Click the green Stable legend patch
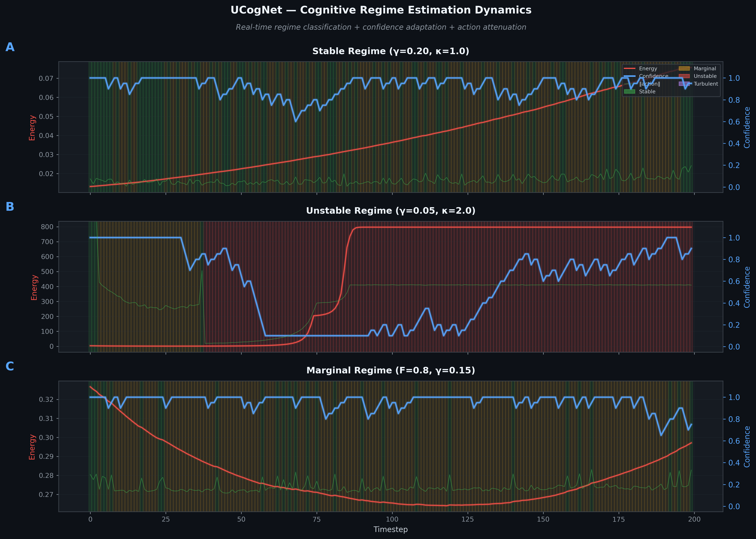 click(629, 91)
